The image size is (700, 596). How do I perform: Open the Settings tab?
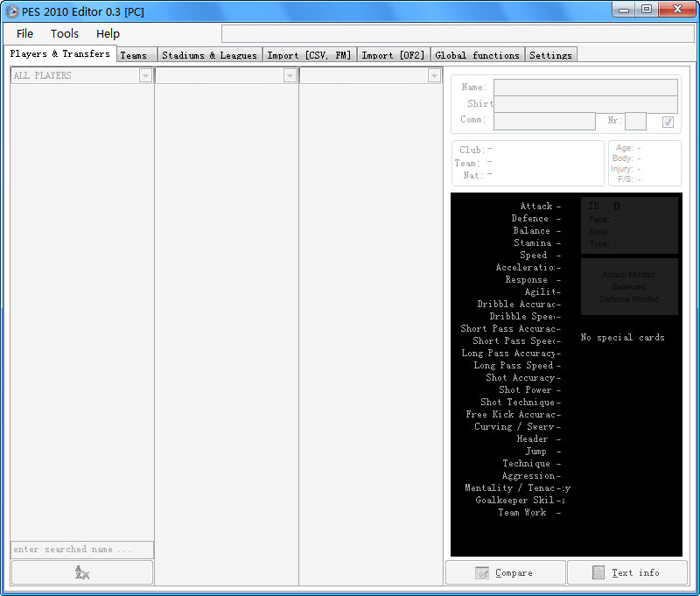550,55
